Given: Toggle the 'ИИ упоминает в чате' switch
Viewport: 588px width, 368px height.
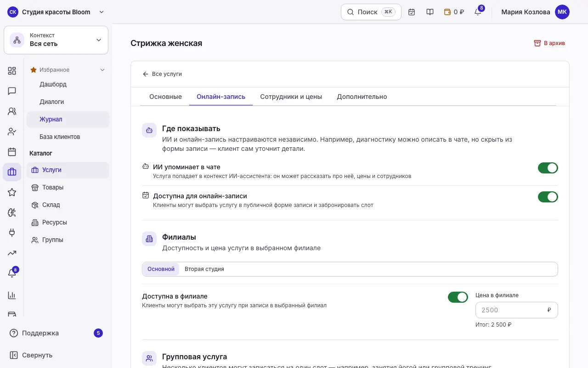Looking at the screenshot, I should [x=548, y=168].
